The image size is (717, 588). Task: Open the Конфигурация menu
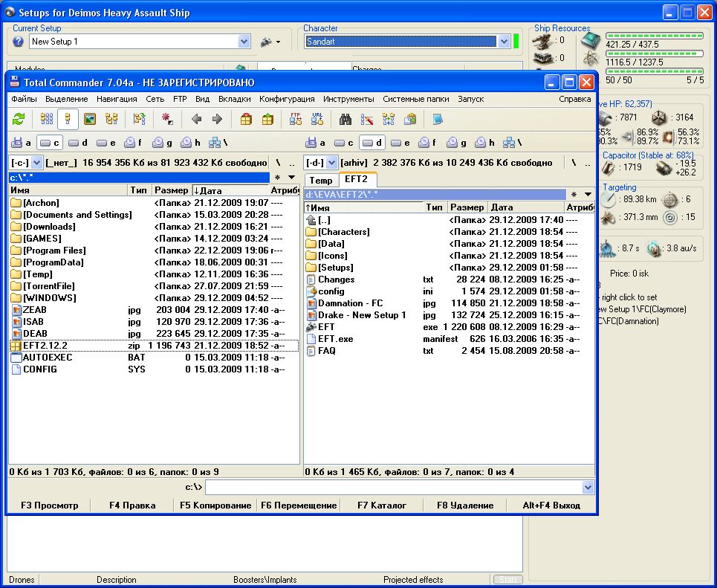tap(287, 99)
